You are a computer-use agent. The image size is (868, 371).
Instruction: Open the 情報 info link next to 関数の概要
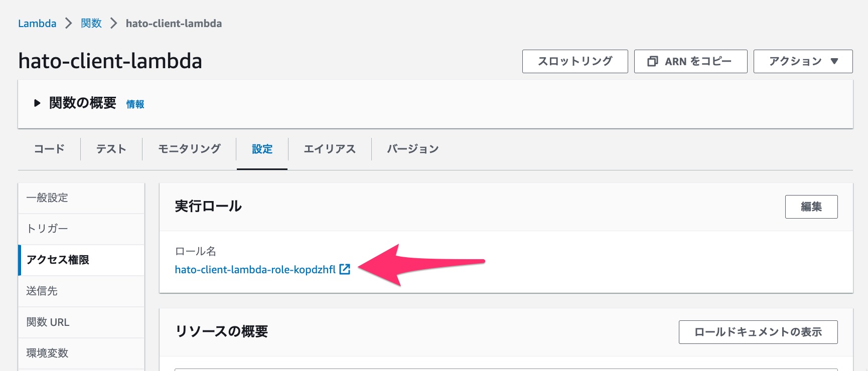tap(134, 104)
